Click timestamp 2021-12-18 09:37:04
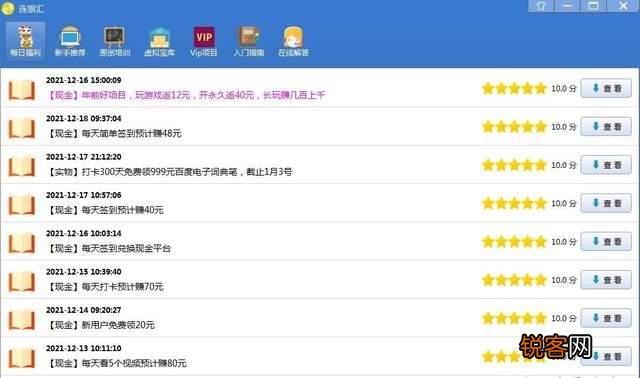Image resolution: width=640 pixels, height=378 pixels. 84,118
